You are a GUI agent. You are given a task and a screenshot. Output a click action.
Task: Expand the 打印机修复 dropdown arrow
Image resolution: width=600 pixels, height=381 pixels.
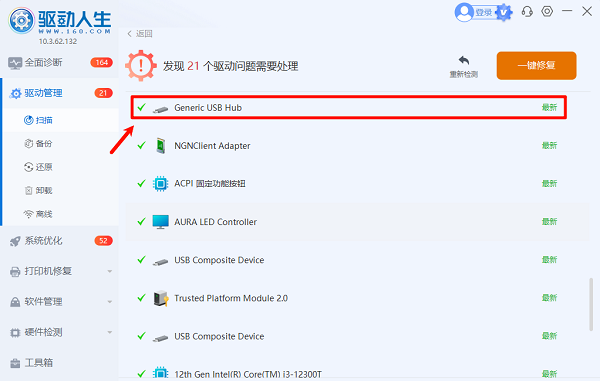click(x=110, y=271)
